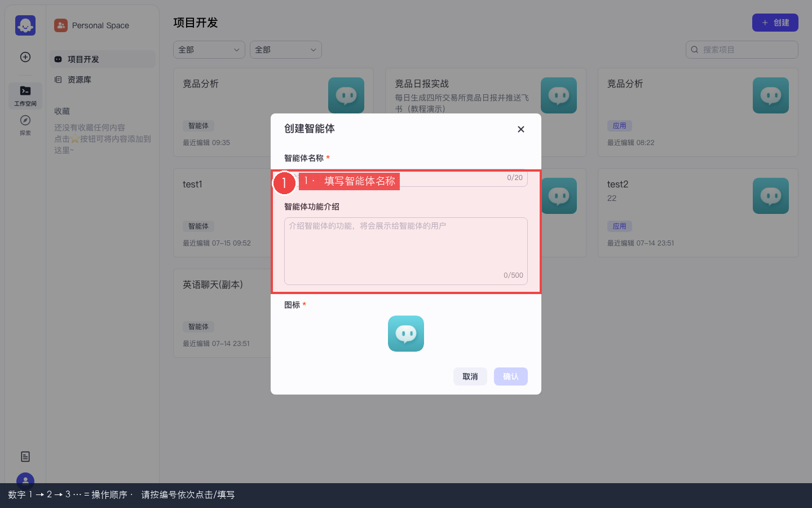Click the 收藏 section heading
Screen dimensions: 812x508
62,111
